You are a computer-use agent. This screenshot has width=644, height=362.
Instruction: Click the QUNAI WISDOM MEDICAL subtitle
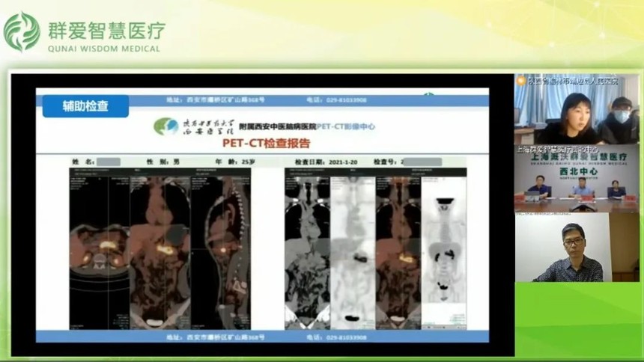[x=103, y=49]
